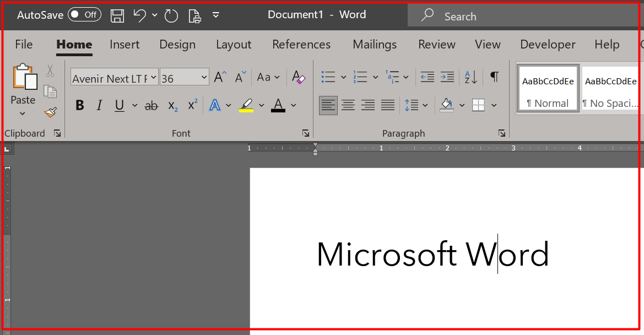Toggle Underline formatting
The image size is (644, 335).
120,105
